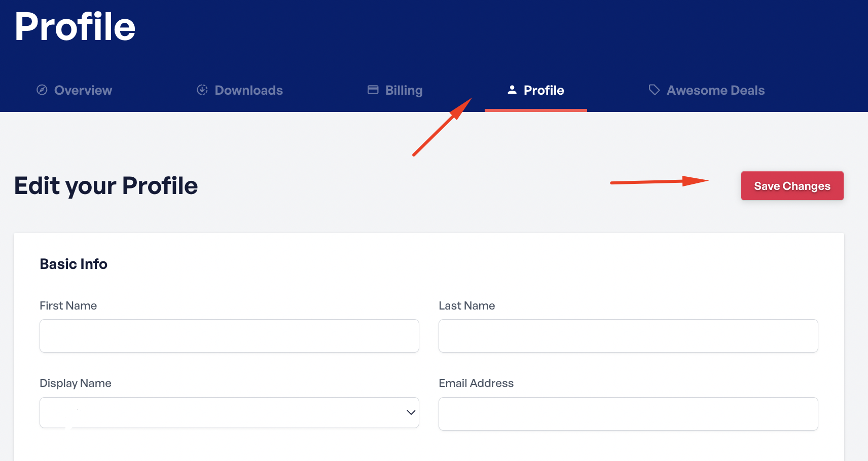Switch to the Downloads tab
Screen dimensions: 868x461
(x=248, y=91)
